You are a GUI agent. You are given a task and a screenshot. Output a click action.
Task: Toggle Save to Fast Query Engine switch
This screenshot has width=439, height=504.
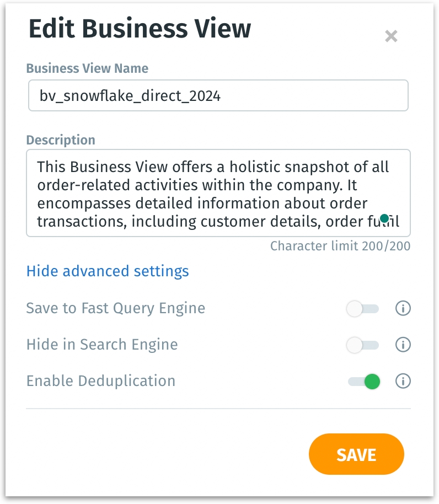363,309
